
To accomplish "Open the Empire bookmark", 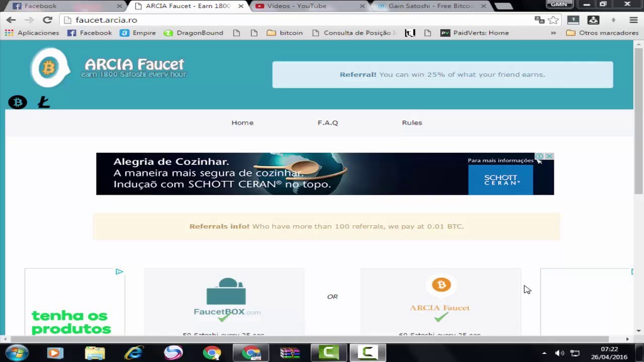I will [x=138, y=33].
